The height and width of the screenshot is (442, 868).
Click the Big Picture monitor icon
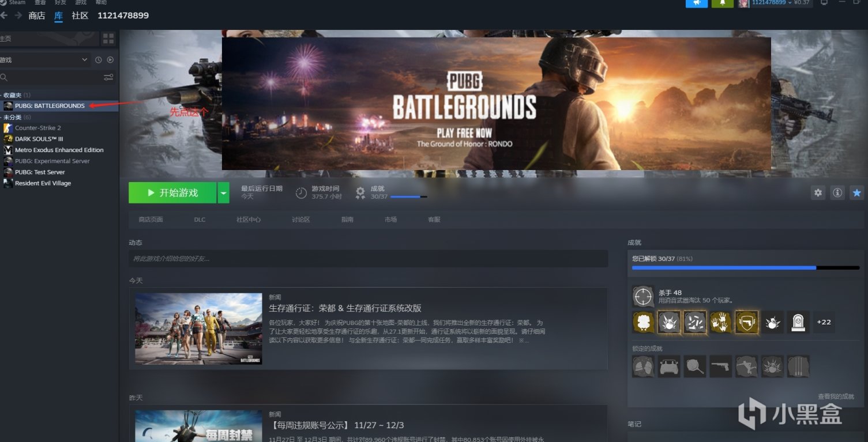[x=824, y=3]
